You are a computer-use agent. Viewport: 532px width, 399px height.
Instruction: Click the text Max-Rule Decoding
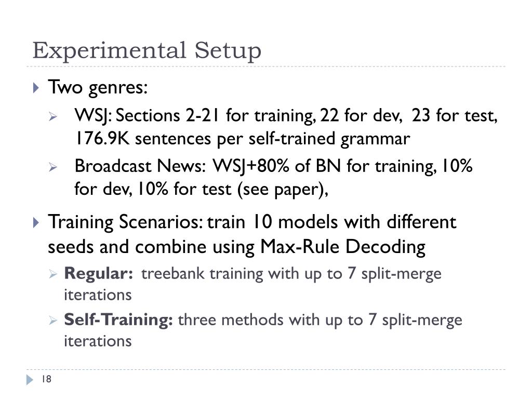tap(343, 247)
